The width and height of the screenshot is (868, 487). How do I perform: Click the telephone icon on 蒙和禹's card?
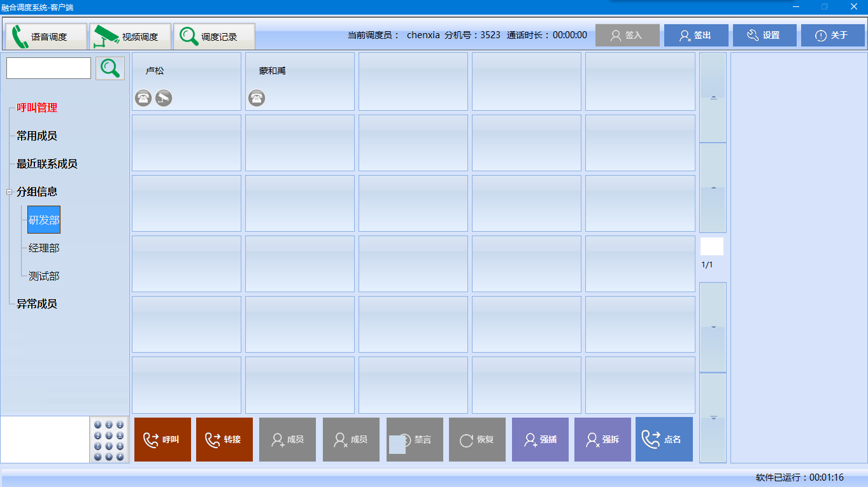(x=257, y=98)
